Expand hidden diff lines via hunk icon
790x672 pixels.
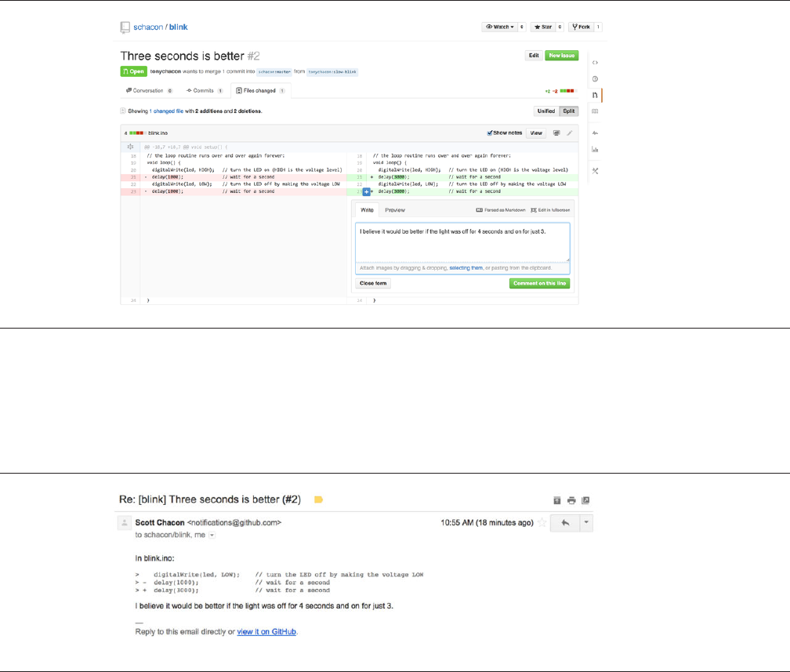(130, 147)
